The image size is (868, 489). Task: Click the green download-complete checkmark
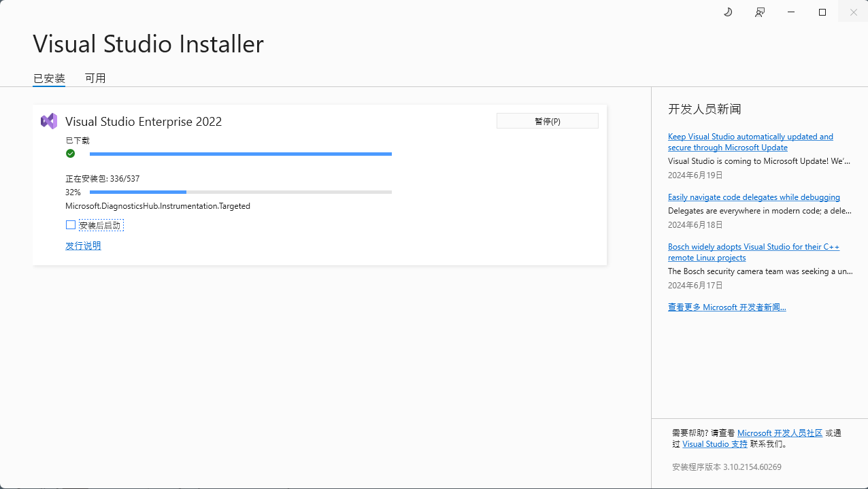[70, 154]
